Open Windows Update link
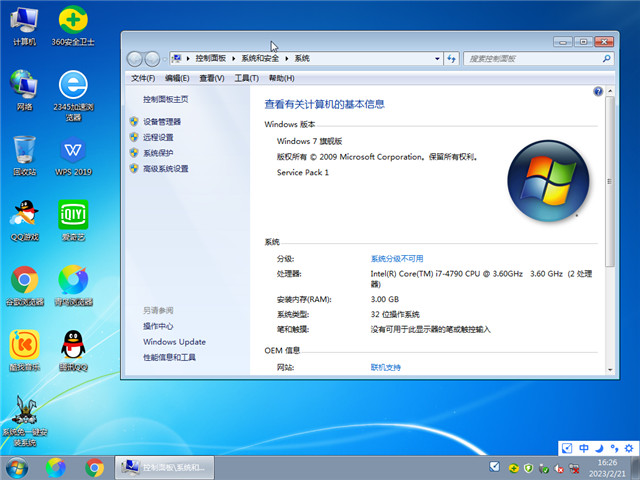The image size is (640, 480). [x=174, y=342]
